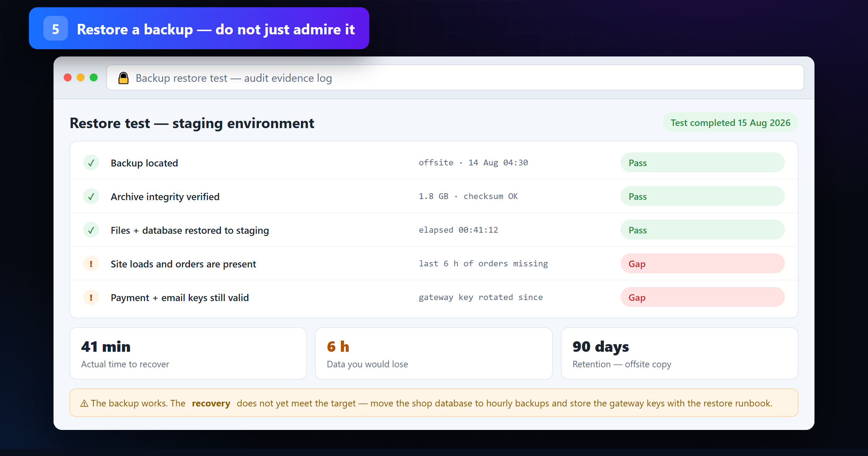Click the 'Data you would lose' caption

pos(367,364)
